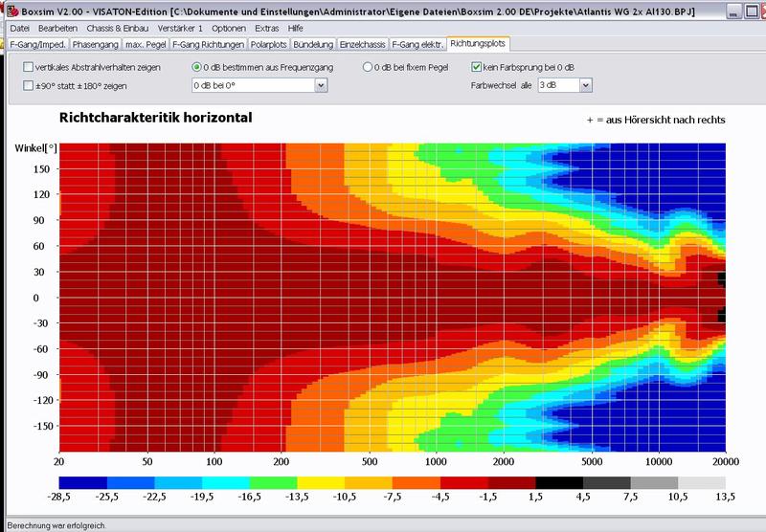
Task: Switch to the 'F-Gang/Imped.' tab
Action: point(37,44)
